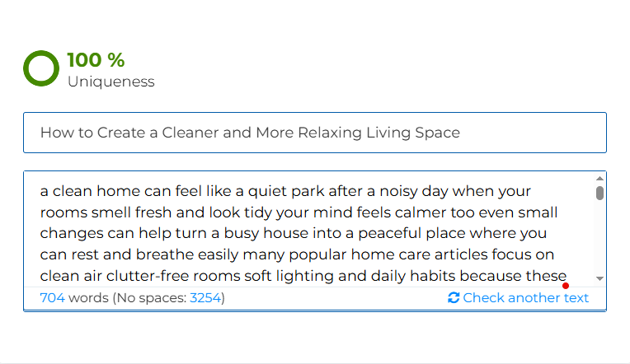Click the Uniqueness label
Viewport: 630px width, 364px height.
tap(110, 82)
